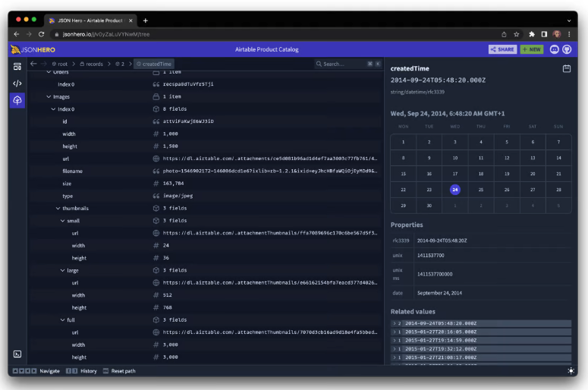Collapse the large thumbnails node

[63, 270]
